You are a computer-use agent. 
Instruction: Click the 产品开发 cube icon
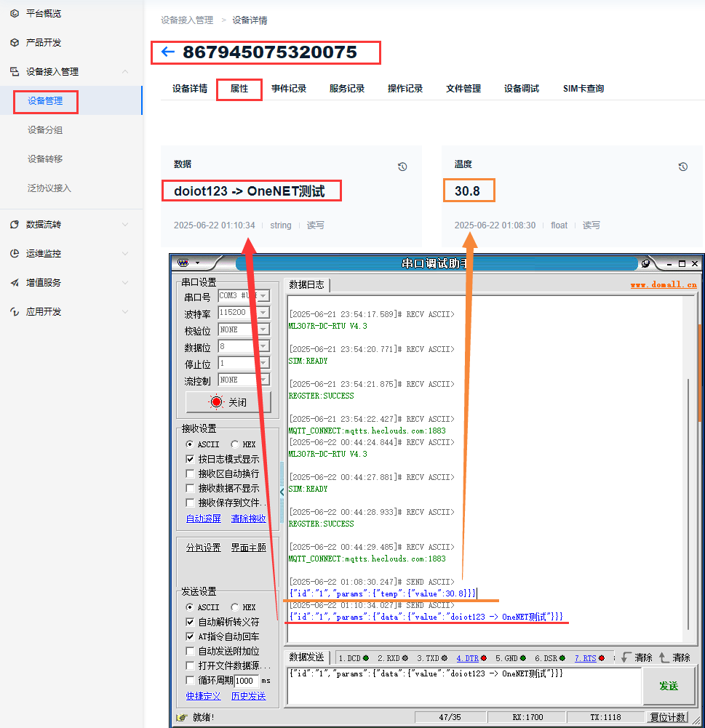point(15,42)
